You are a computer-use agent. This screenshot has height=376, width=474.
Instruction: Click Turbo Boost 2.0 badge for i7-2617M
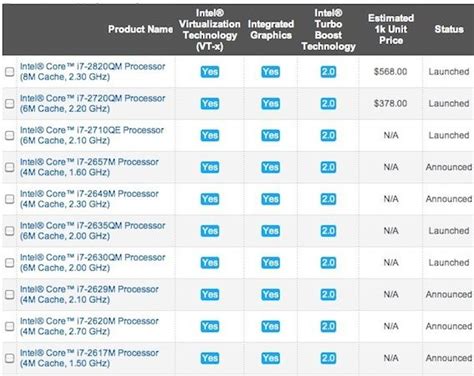click(328, 358)
